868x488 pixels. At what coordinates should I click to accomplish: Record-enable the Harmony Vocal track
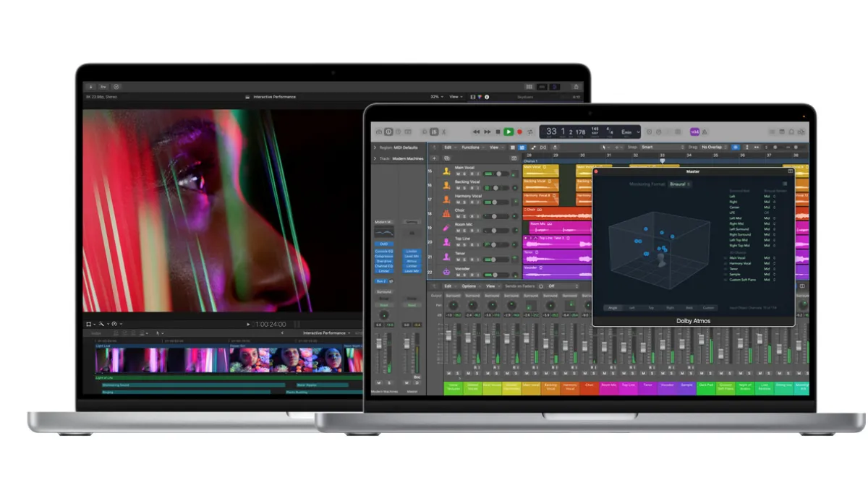pyautogui.click(x=472, y=202)
